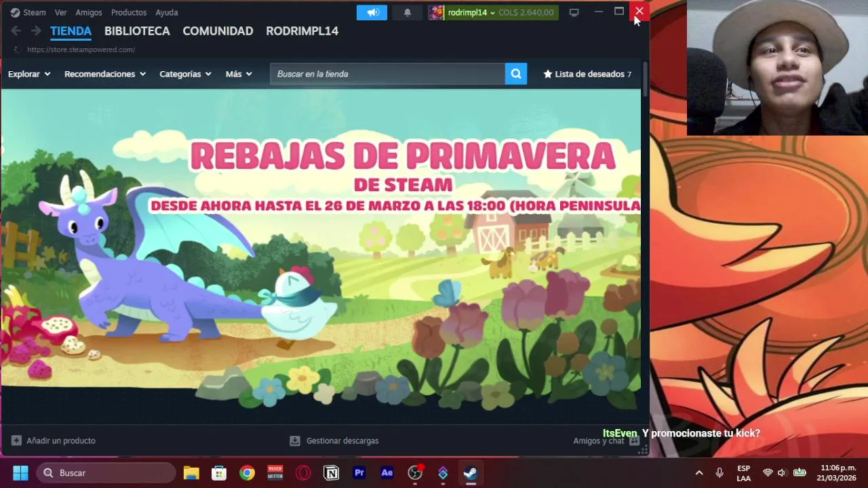This screenshot has height=488, width=868.
Task: Switch to the BIBLIOTECA tab
Action: coord(137,31)
